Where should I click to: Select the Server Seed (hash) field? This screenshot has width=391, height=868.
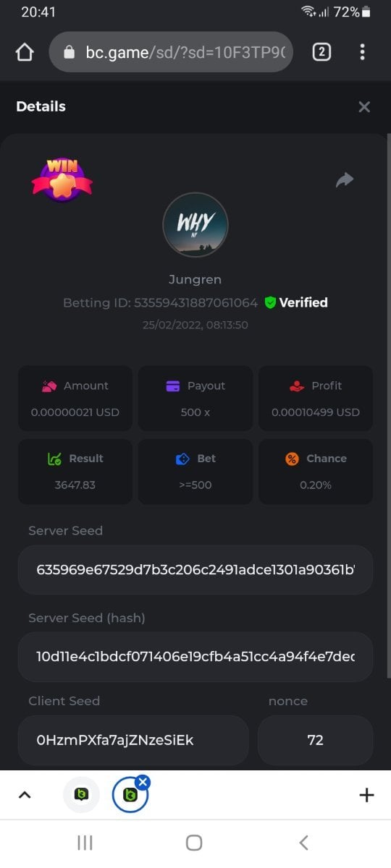[x=195, y=657]
